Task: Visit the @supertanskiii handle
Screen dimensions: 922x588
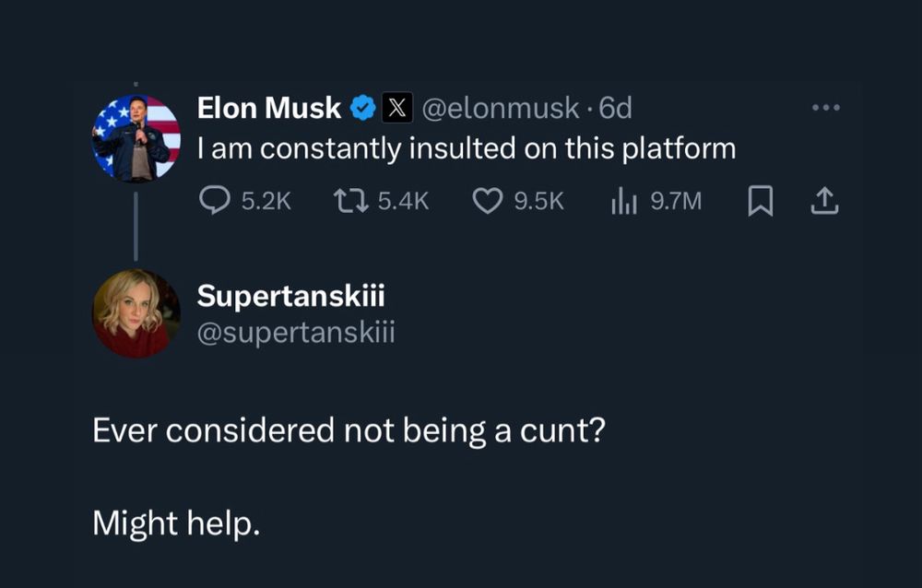Action: (296, 331)
